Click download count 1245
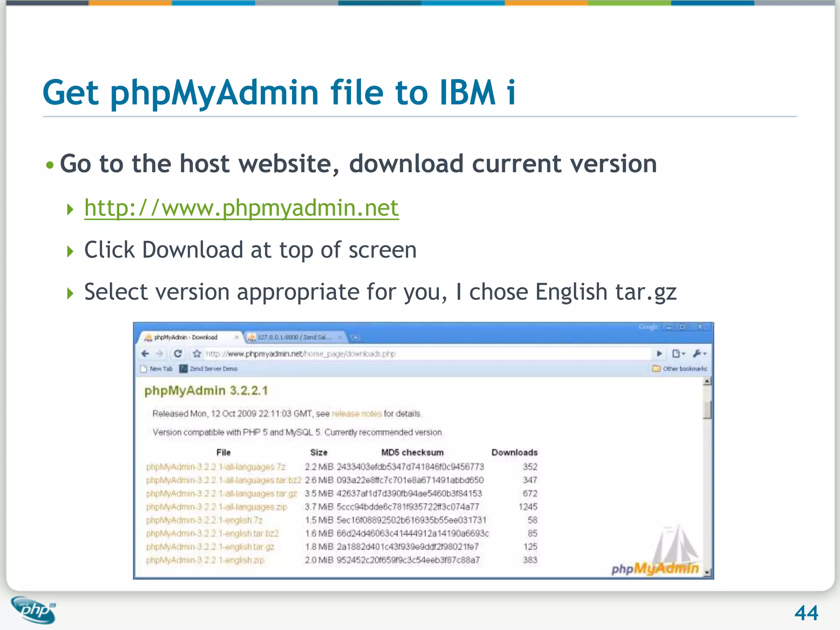Image resolution: width=840 pixels, height=630 pixels. click(x=528, y=507)
